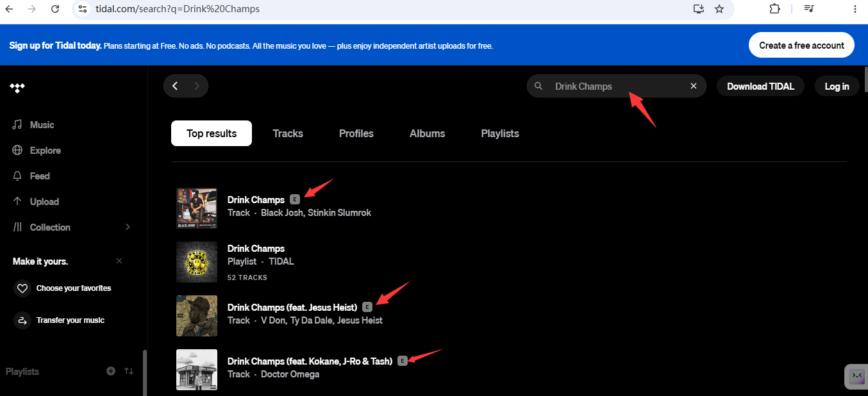Open Doctor Omega track cover thumbnail

pos(197,370)
